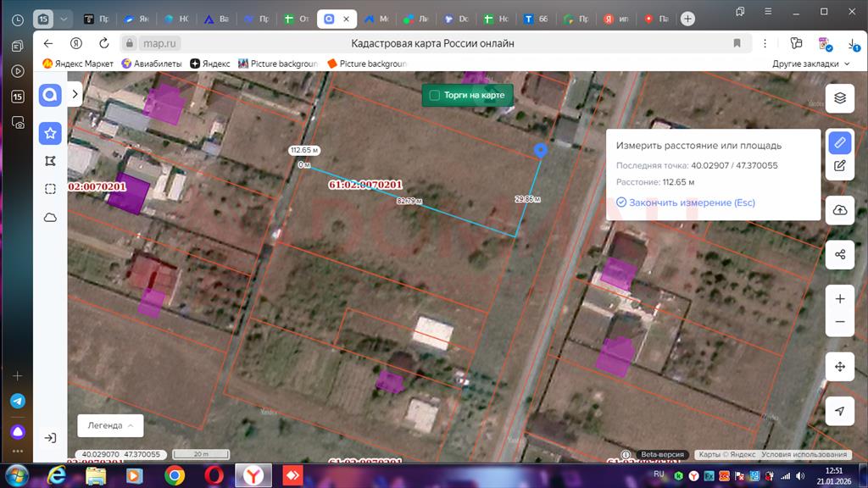
Task: Open the 'Другие закладки' dropdown
Action: pos(810,64)
